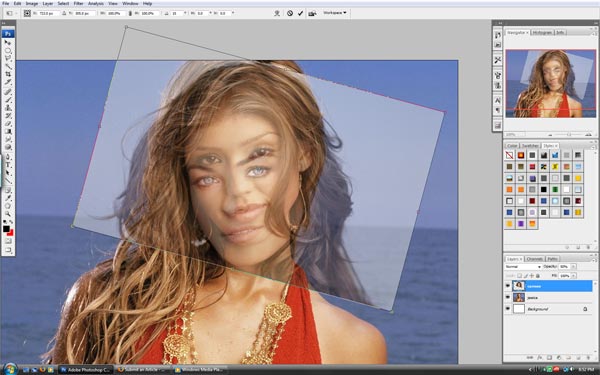
Task: Open the File menu
Action: [x=6, y=3]
